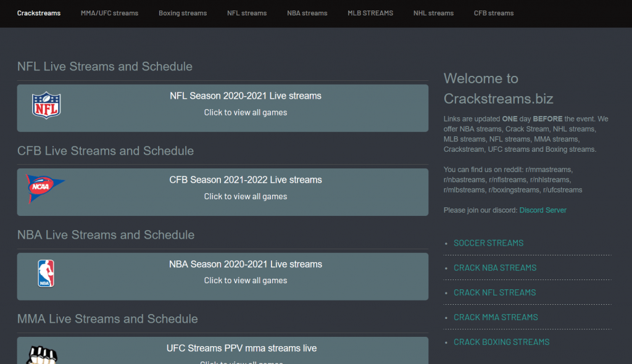Open SOCCER STREAMS sidebar link
The height and width of the screenshot is (364, 632).
(489, 243)
